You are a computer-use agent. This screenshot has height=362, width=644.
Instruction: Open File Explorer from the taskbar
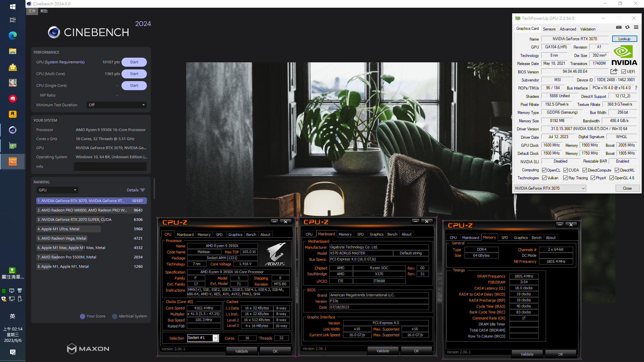(x=12, y=51)
